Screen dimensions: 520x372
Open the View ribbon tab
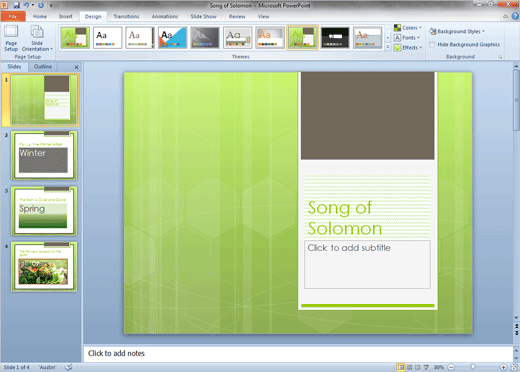[x=263, y=16]
